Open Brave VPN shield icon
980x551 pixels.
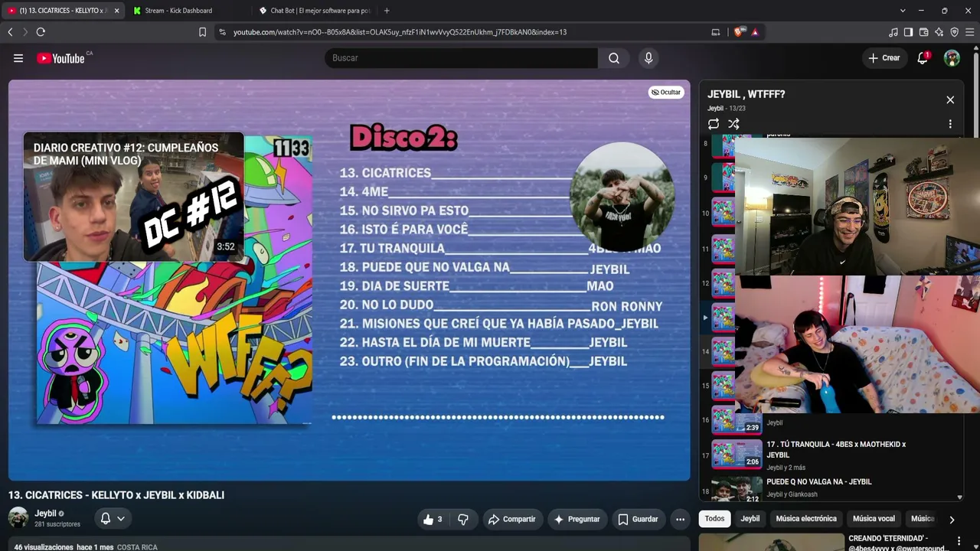(x=954, y=32)
